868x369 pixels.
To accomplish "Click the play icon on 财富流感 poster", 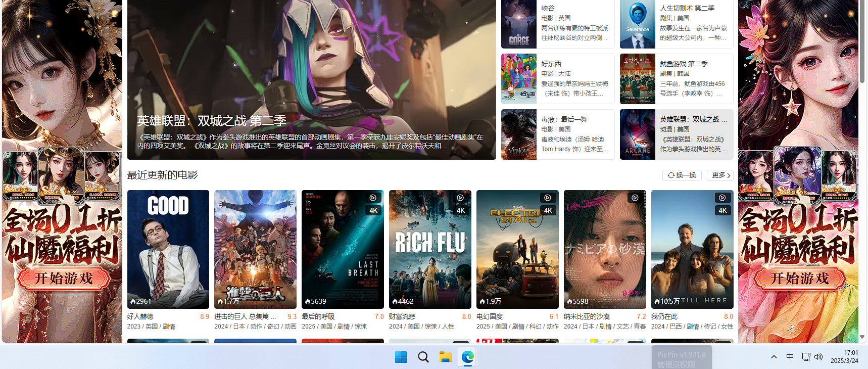I will (460, 198).
